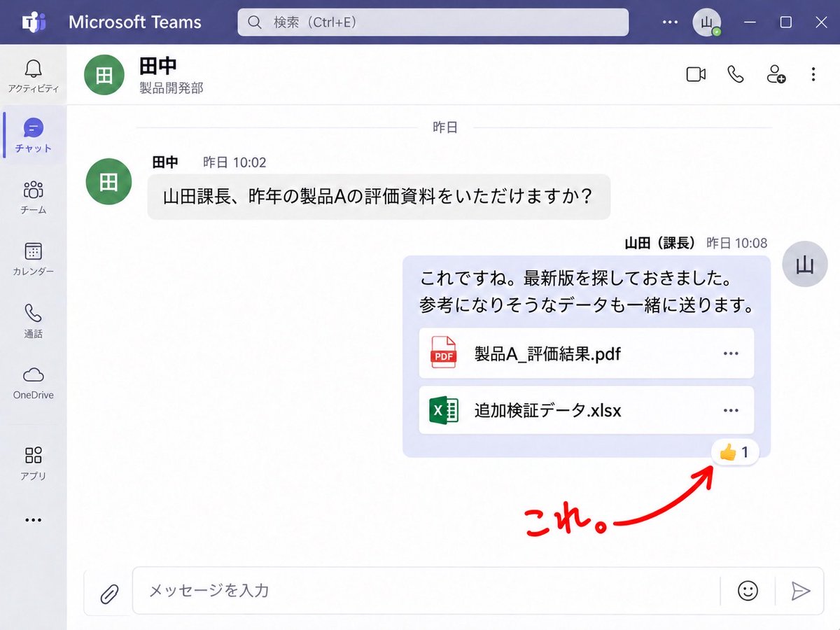Viewport: 840px width, 630px height.
Task: Open the Apps (アプリ) sidebar icon
Action: tap(33, 456)
